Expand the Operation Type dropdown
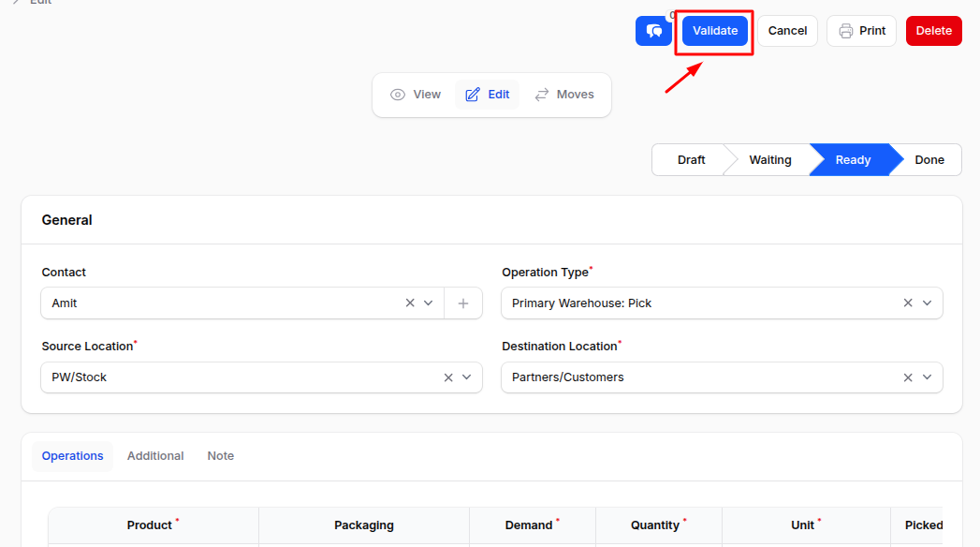This screenshot has width=980, height=547. point(928,303)
